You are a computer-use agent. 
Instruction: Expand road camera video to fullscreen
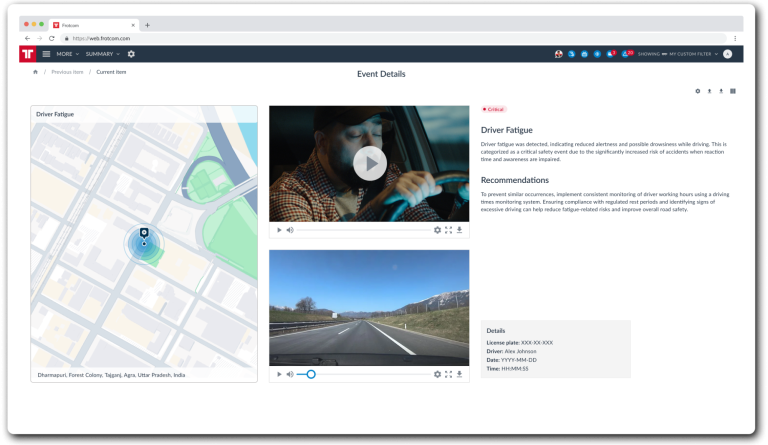point(448,374)
